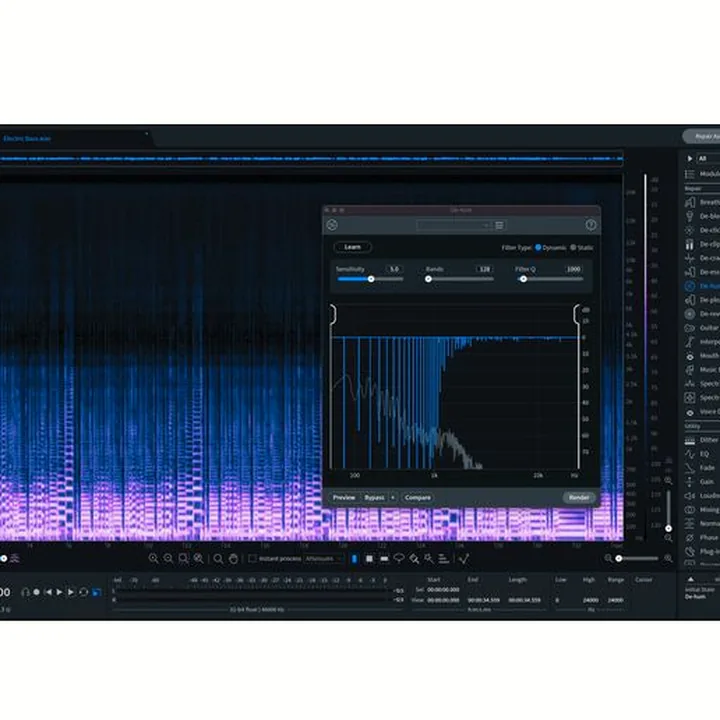The height and width of the screenshot is (720, 720).
Task: Open the Loudness Control module
Action: coord(702,496)
